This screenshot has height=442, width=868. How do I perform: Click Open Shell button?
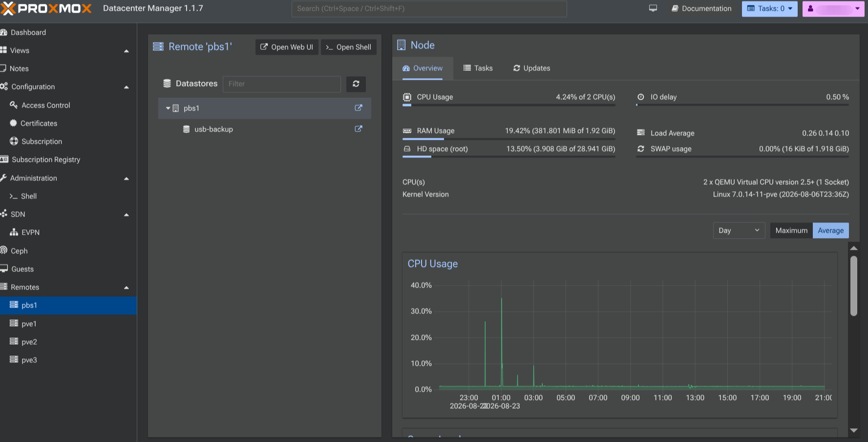click(349, 47)
